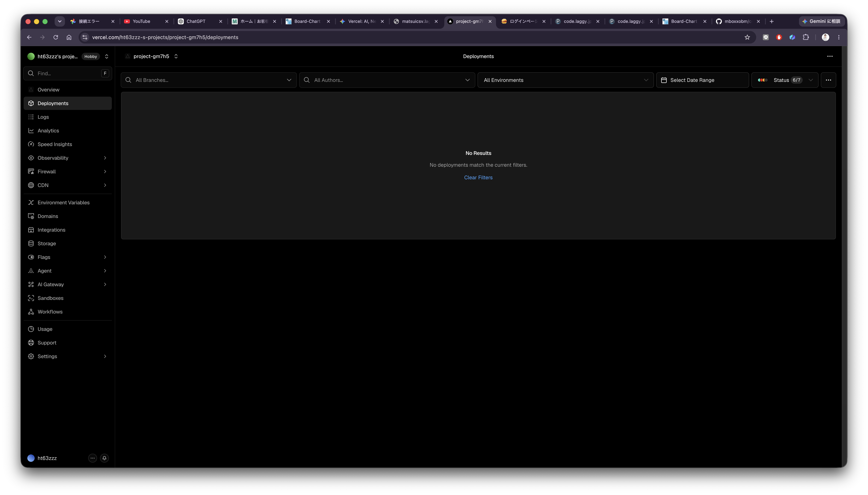
Task: Expand the Observability sidebar section
Action: [x=68, y=158]
